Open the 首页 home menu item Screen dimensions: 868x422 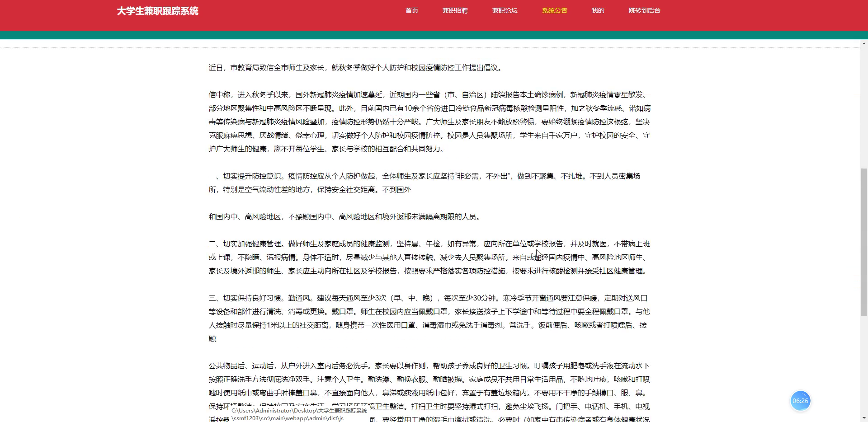(x=411, y=10)
